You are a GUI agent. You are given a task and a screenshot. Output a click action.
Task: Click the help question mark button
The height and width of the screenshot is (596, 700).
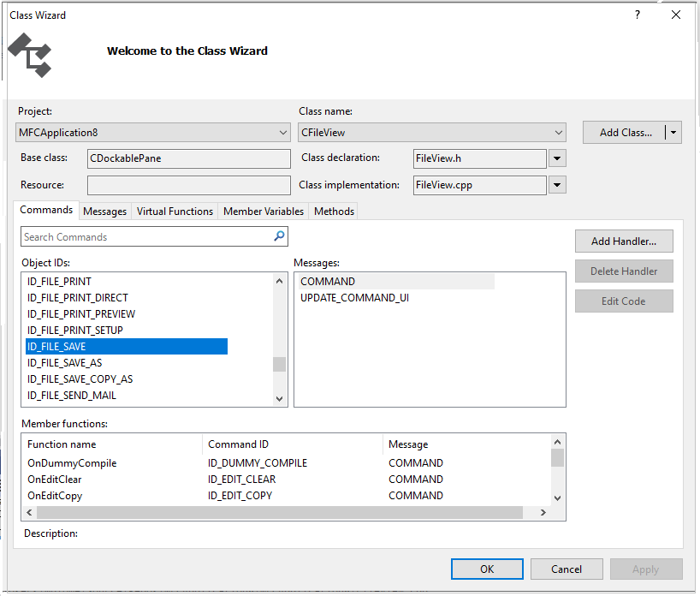pos(638,15)
